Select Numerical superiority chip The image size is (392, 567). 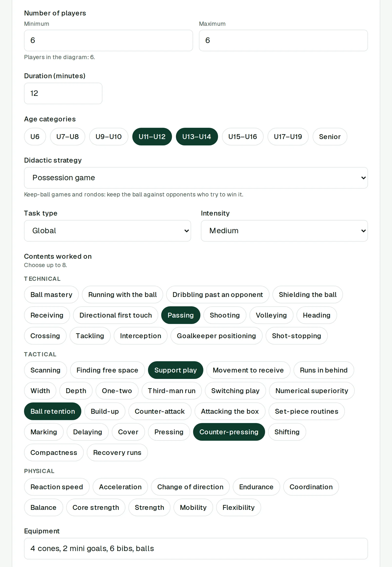(x=312, y=391)
